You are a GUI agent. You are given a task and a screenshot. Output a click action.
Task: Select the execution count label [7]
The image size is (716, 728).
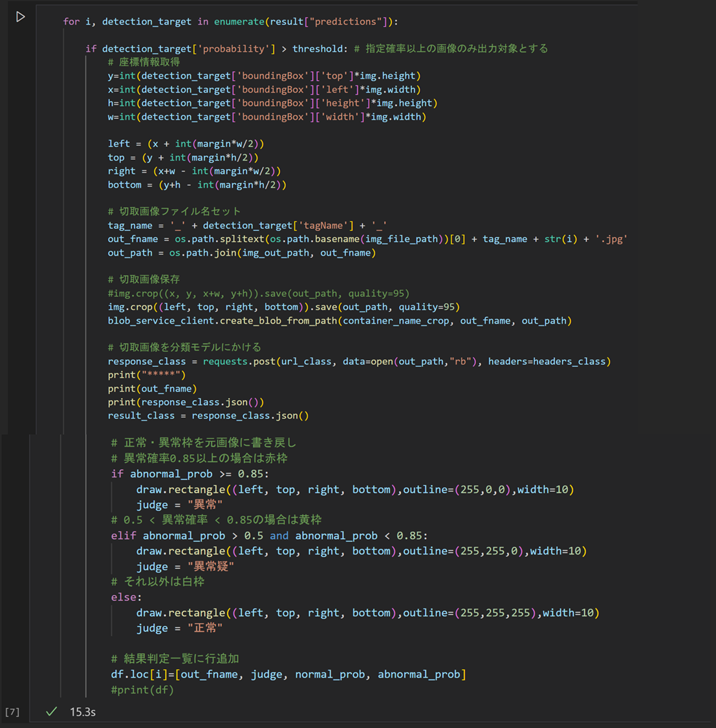pos(12,711)
